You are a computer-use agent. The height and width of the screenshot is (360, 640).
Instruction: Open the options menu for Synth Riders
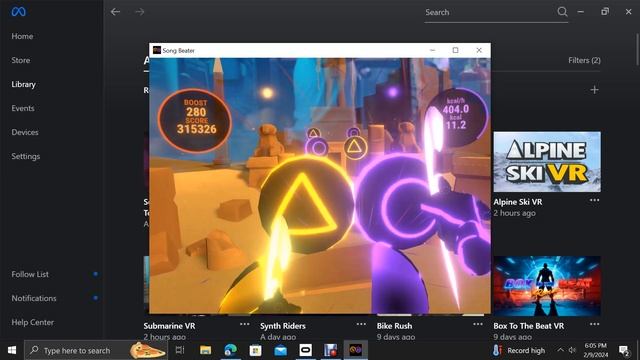(361, 324)
